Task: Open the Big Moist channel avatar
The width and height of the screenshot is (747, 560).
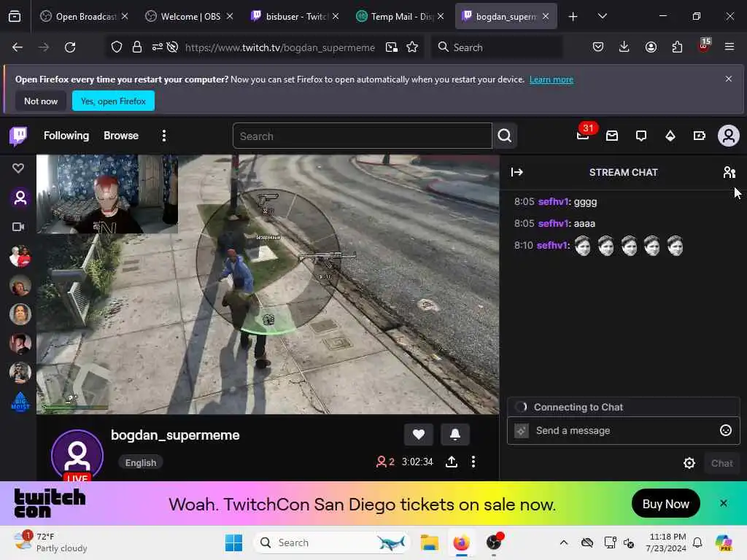Action: tap(20, 402)
